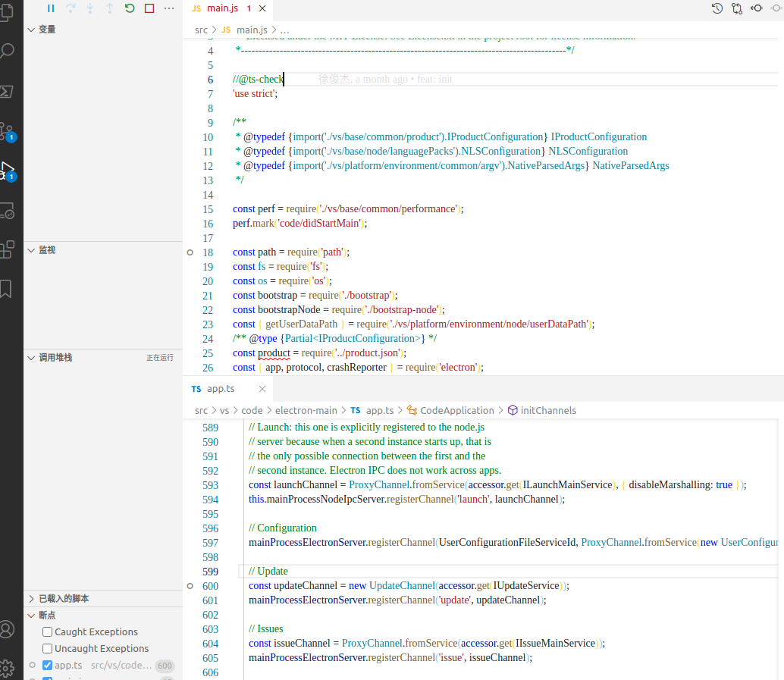Collapse the 调用堆栈 (Call Stack) section

(x=31, y=358)
